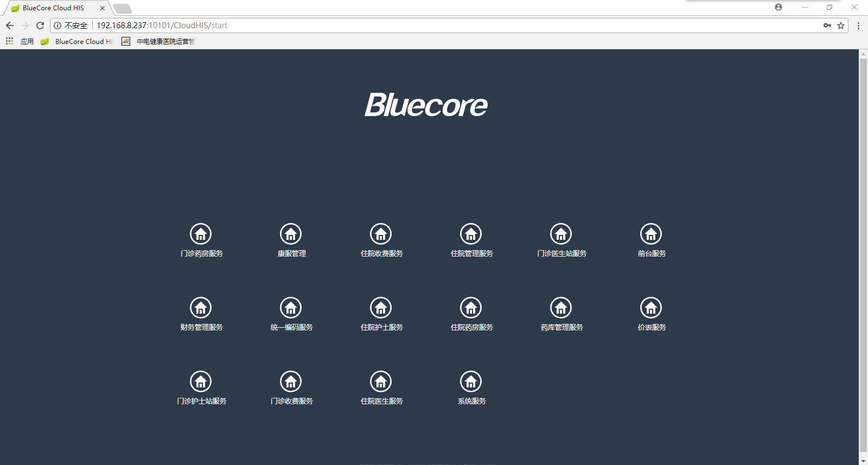Click the 住院护士服务 text label
868x465 pixels.
click(382, 327)
